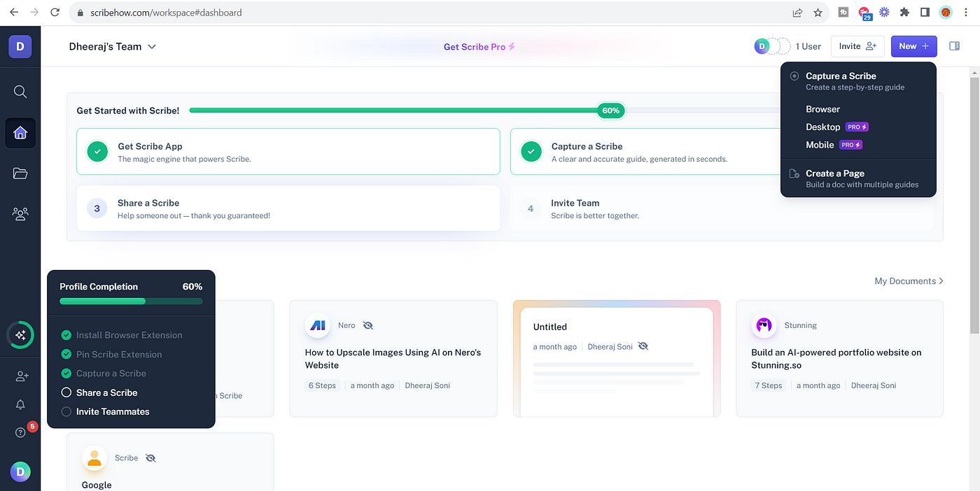Expand My Documents chevron link
This screenshot has height=491, width=980.
coord(909,281)
